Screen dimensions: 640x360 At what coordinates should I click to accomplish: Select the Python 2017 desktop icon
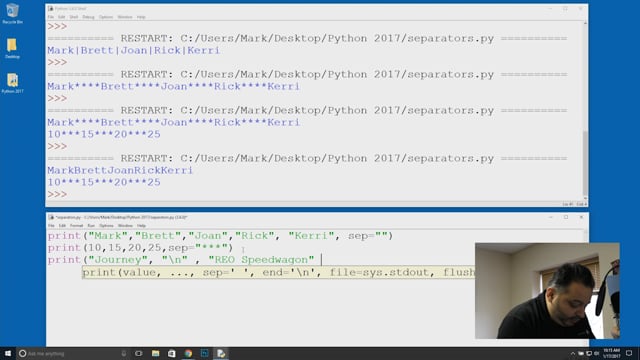coord(12,83)
